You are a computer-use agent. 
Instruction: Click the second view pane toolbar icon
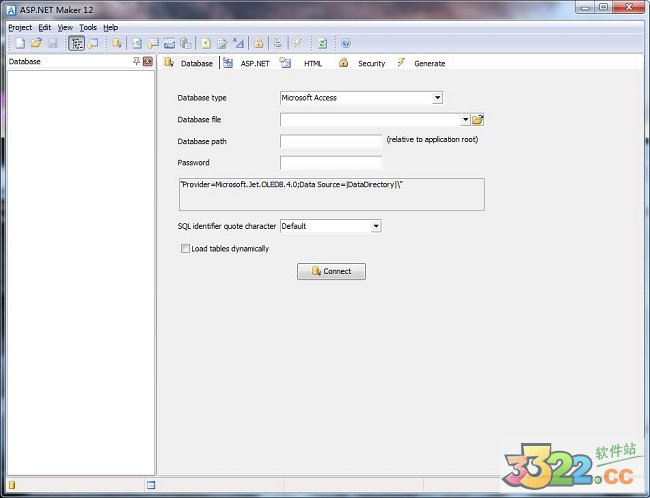93,43
